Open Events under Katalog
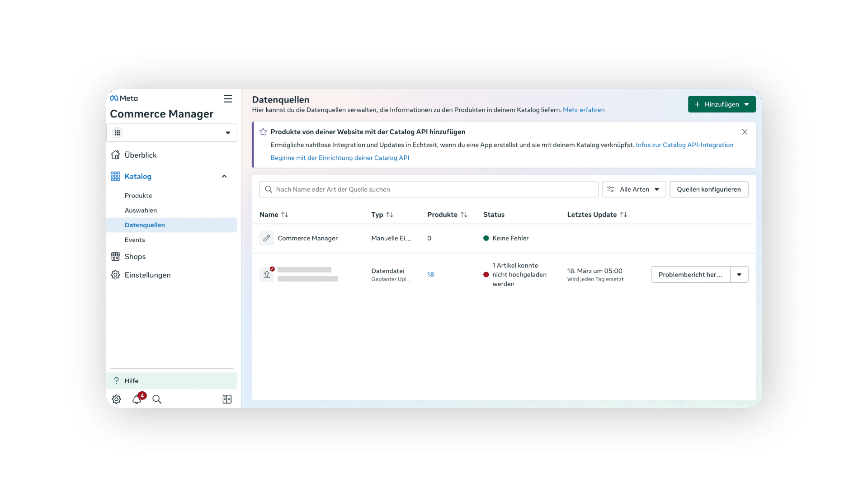This screenshot has width=868, height=497. 135,240
